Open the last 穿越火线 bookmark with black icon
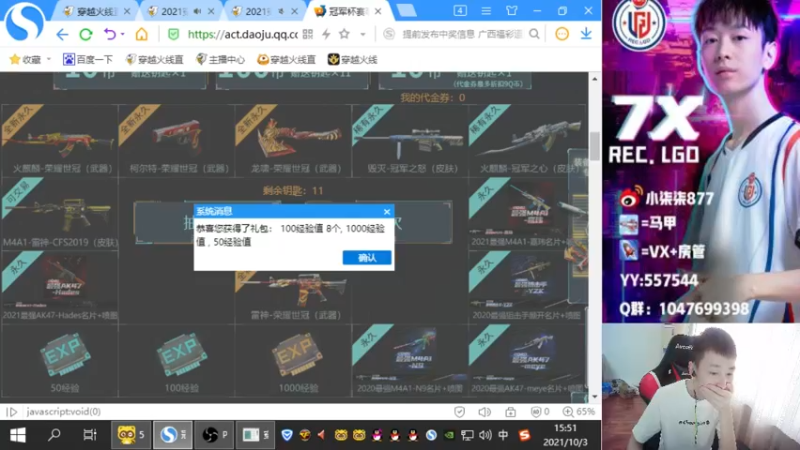The height and width of the screenshot is (450, 800). pos(352,60)
